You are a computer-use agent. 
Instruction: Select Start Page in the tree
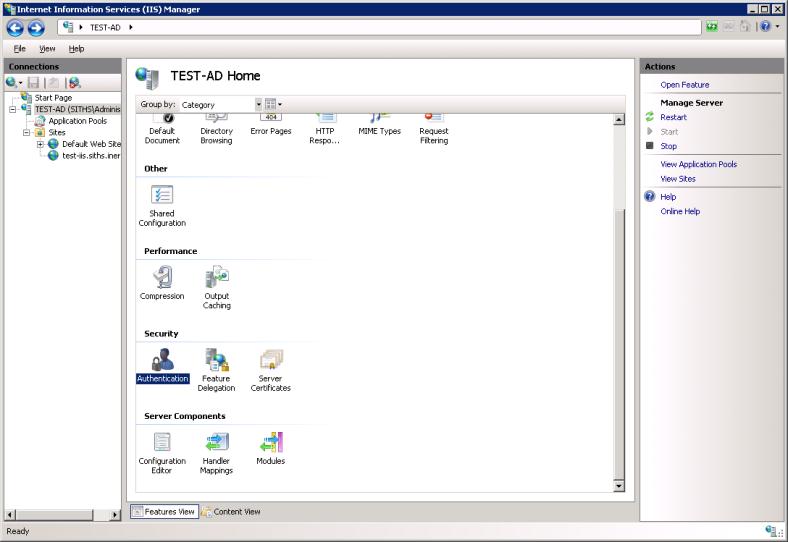pos(53,98)
